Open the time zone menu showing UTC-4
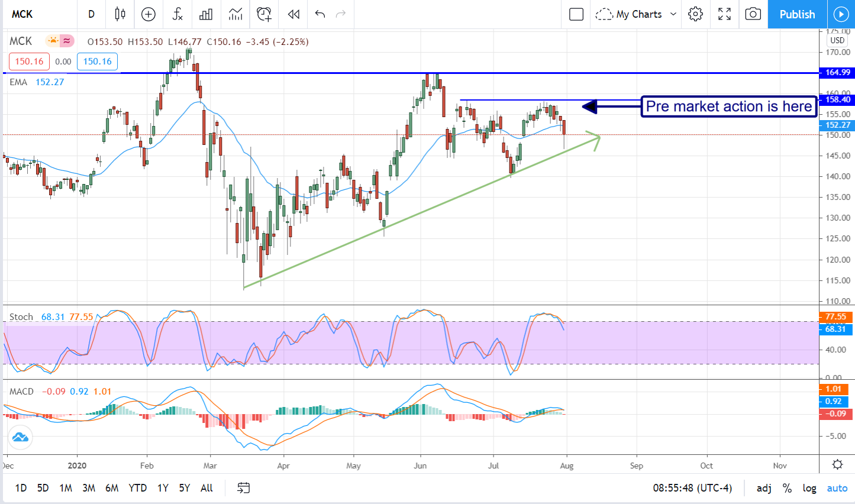This screenshot has height=504, width=855. [692, 488]
